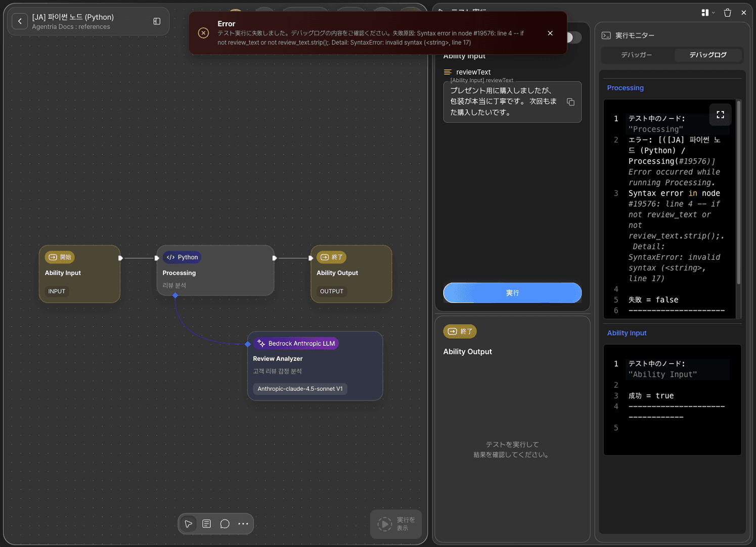Click the input port of Ability Output node
756x547 pixels.
point(310,258)
